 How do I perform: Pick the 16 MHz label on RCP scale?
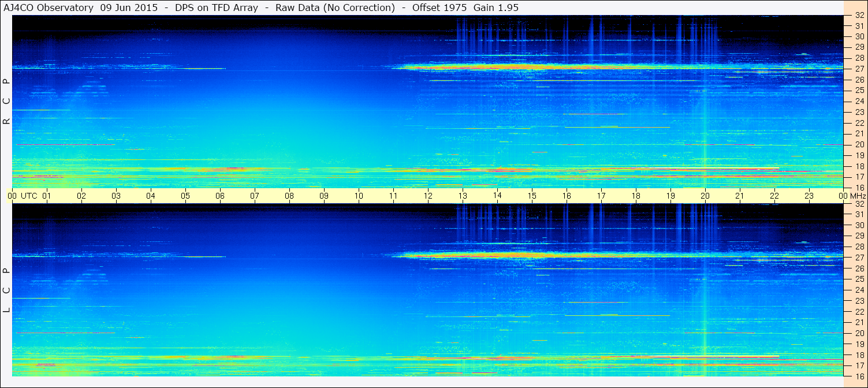859,188
